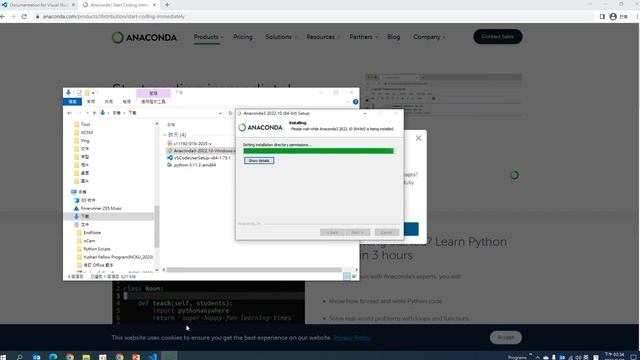Open the Tool folder in Explorer sidebar
This screenshot has height=360, width=640.
click(x=82, y=124)
